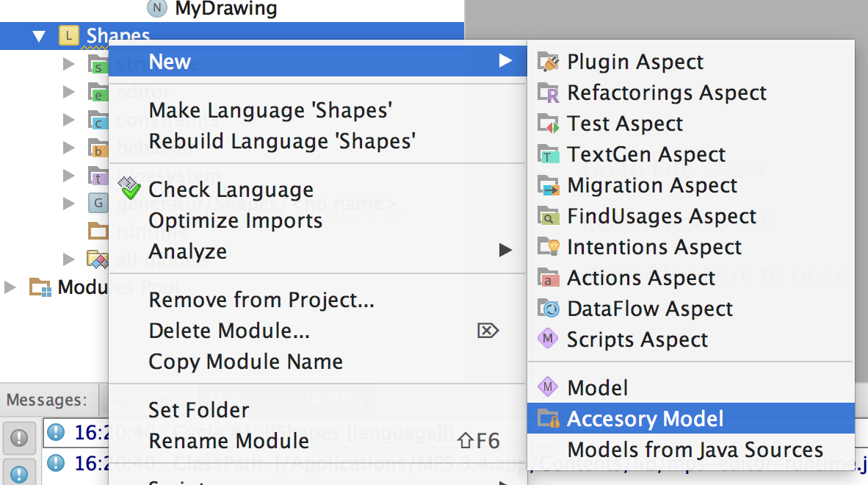The image size is (868, 485).
Task: Click the Refactorings Aspect icon
Action: (549, 93)
